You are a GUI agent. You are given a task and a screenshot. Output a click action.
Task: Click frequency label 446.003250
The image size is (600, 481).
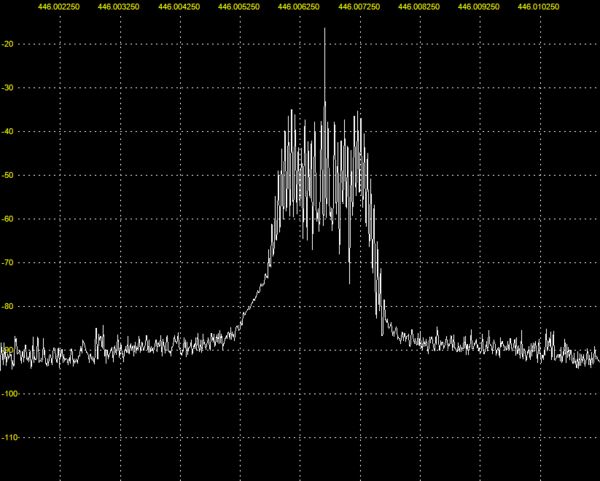click(119, 7)
